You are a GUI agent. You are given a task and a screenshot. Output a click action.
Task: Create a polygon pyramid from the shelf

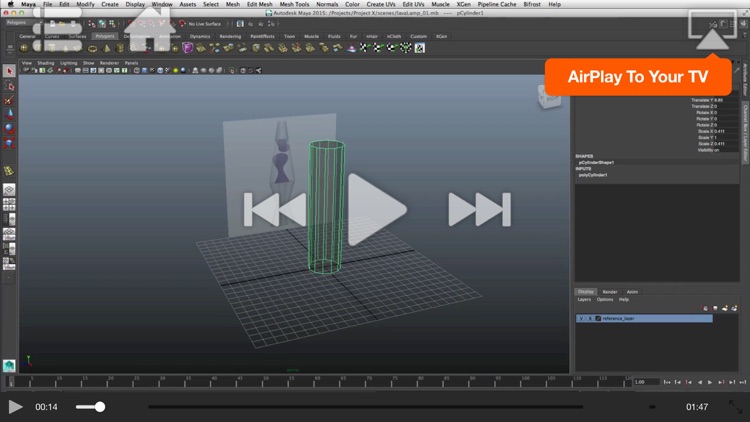(x=107, y=48)
